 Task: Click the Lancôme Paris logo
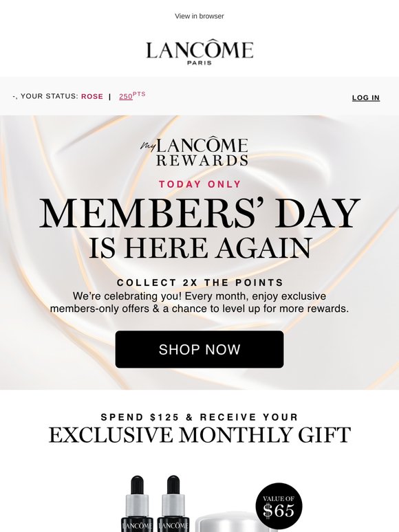pyautogui.click(x=199, y=52)
